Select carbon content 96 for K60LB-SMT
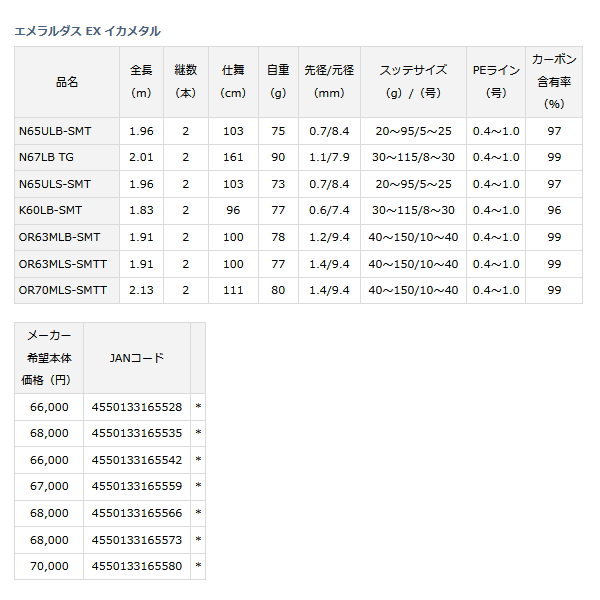The height and width of the screenshot is (600, 600). [x=554, y=210]
